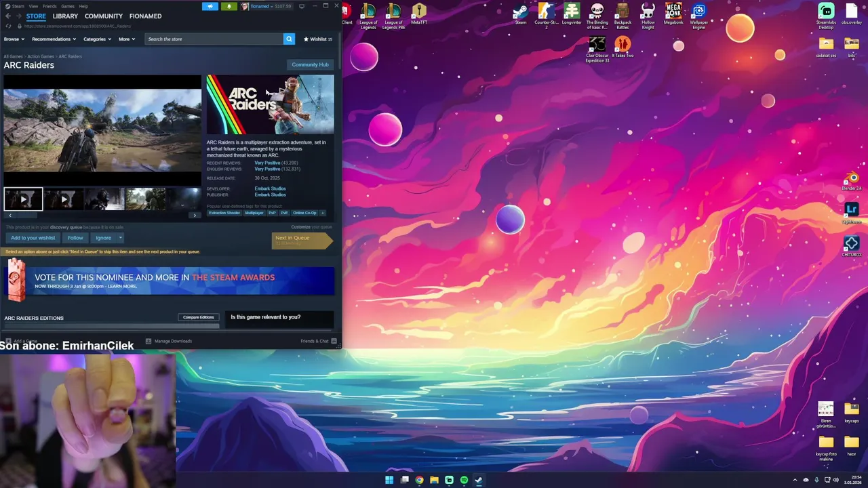Select the first trailer video thumbnail
The image size is (868, 488).
23,199
